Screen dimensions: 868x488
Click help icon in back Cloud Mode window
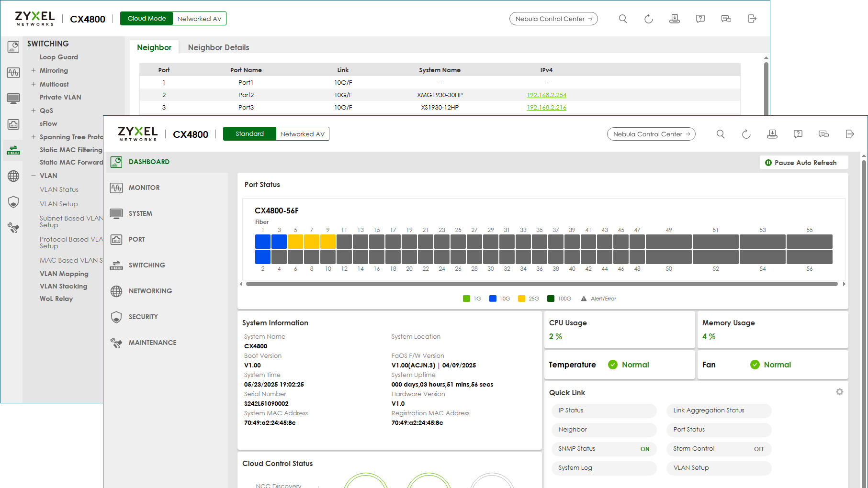(x=700, y=19)
